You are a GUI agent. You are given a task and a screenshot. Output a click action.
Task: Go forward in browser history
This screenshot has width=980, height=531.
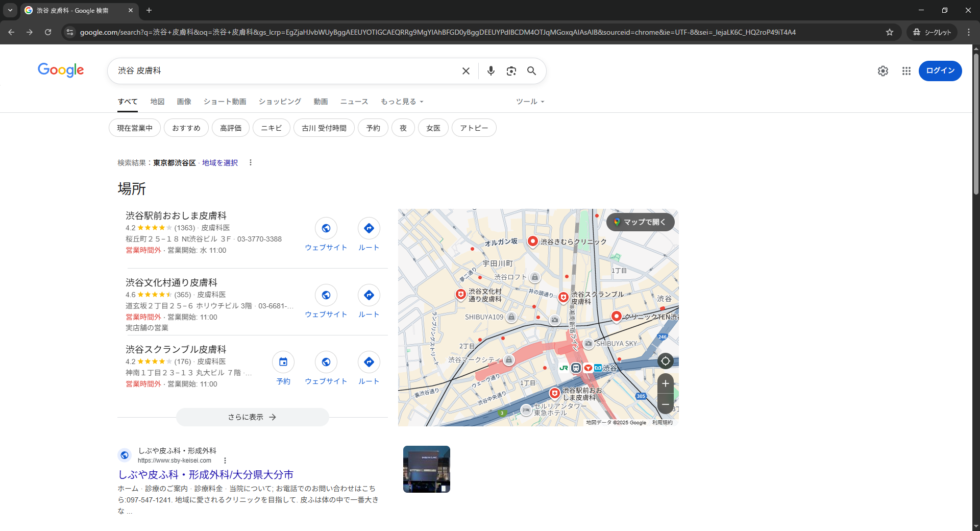(30, 32)
